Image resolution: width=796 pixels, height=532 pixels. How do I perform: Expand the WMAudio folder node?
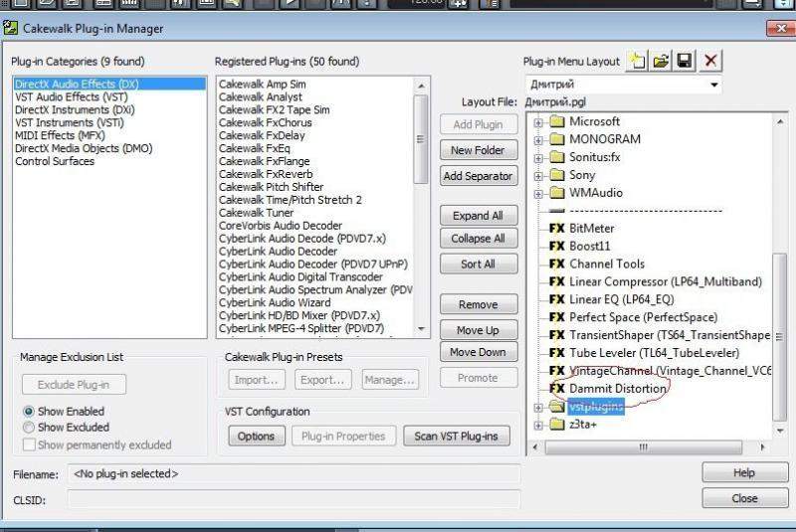[x=538, y=194]
